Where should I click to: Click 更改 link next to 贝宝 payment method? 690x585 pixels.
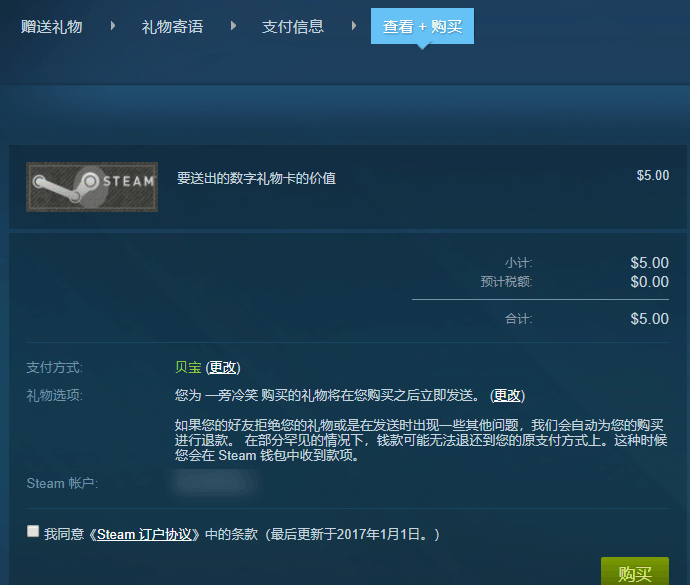223,367
